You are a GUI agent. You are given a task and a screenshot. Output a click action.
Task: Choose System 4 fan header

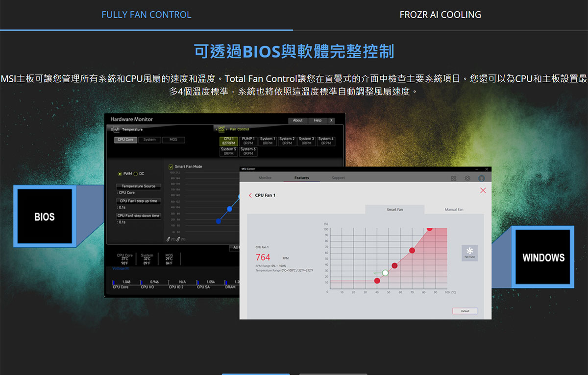click(325, 141)
